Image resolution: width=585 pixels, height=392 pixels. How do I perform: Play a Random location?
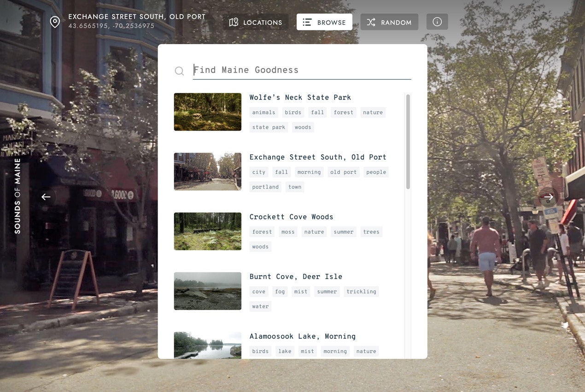[x=389, y=22]
